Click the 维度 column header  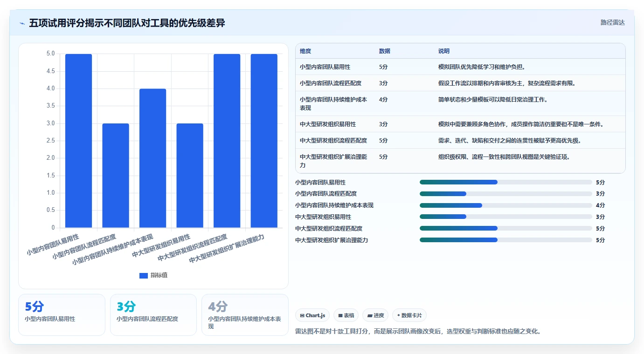point(305,51)
